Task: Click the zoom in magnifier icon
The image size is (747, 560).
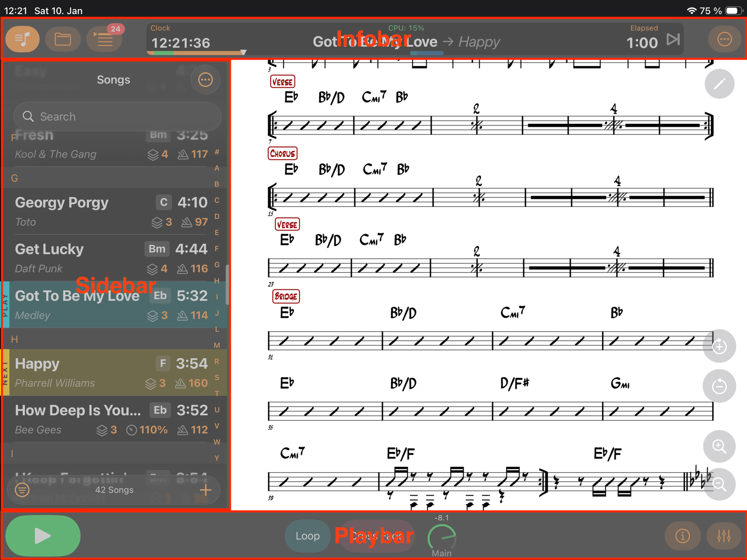Action: coord(719,446)
